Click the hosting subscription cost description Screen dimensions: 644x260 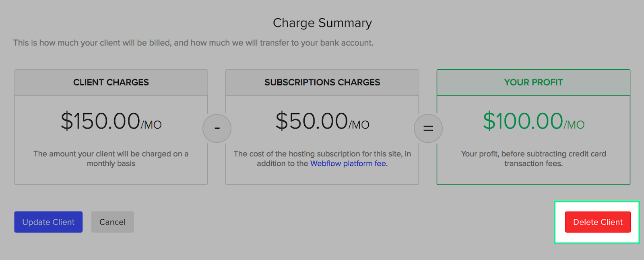[x=322, y=154]
